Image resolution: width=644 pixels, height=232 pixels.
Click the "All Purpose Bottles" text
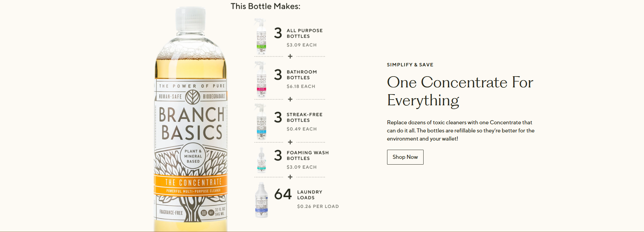(x=305, y=33)
